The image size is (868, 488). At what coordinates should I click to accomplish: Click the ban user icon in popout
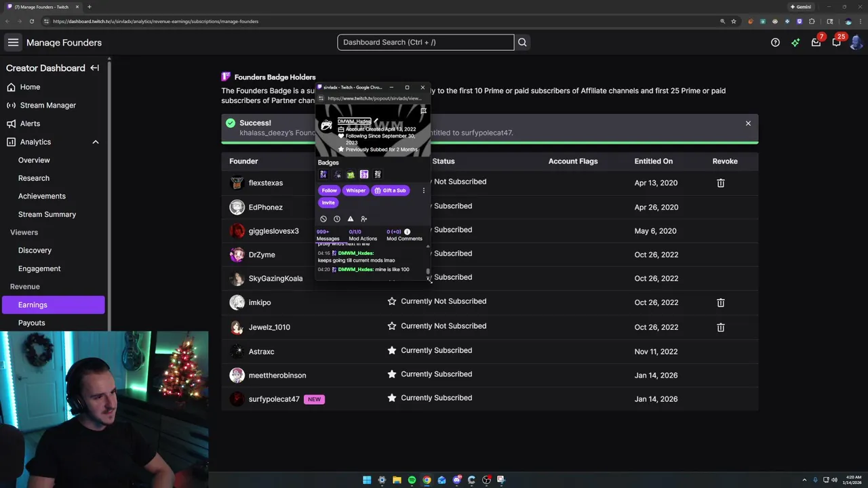[323, 219]
